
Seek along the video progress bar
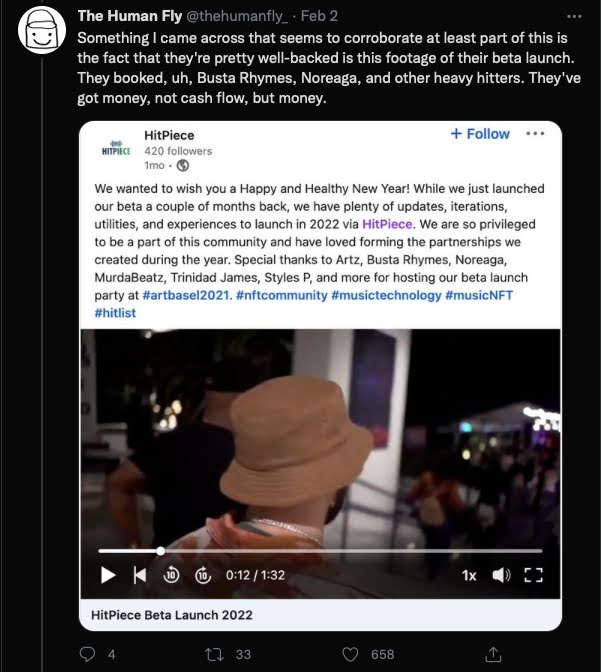(320, 551)
